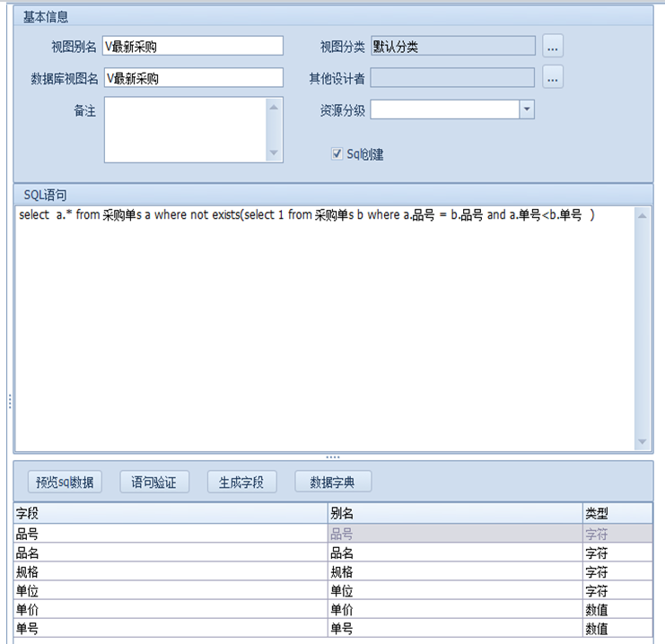The width and height of the screenshot is (665, 644).
Task: Click the 预览sql数据 button
Action: 65,482
